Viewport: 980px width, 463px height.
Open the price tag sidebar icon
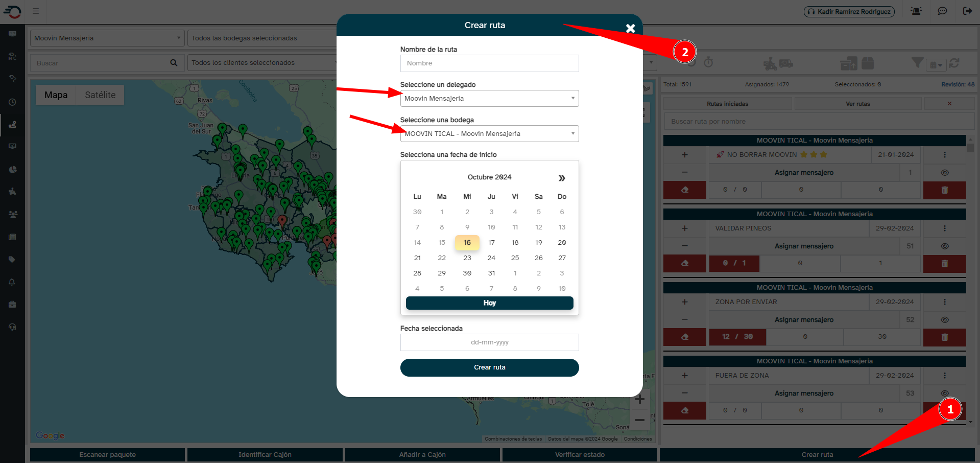12,260
